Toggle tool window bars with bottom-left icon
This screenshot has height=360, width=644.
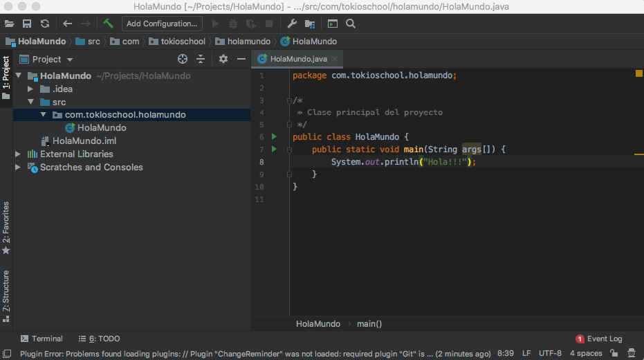6,354
